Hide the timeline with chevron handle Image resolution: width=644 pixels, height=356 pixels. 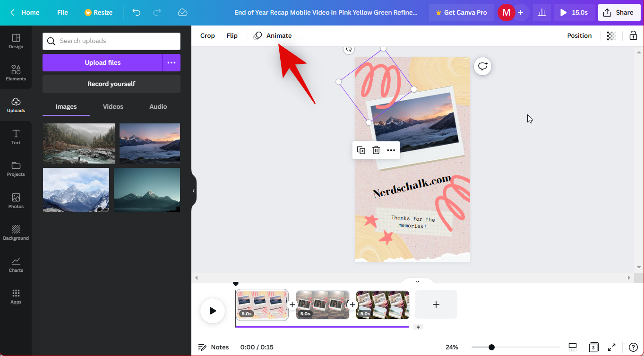(418, 281)
